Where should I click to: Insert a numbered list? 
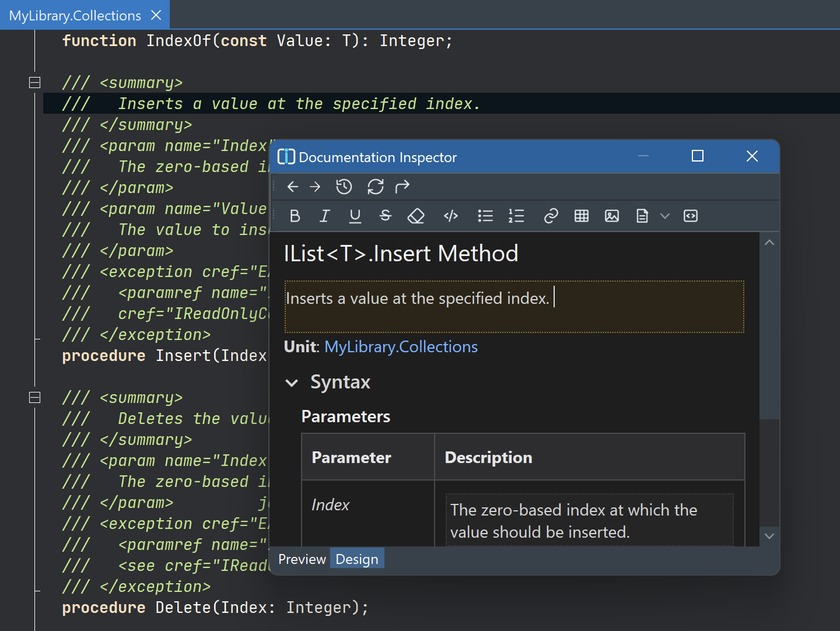pyautogui.click(x=516, y=216)
